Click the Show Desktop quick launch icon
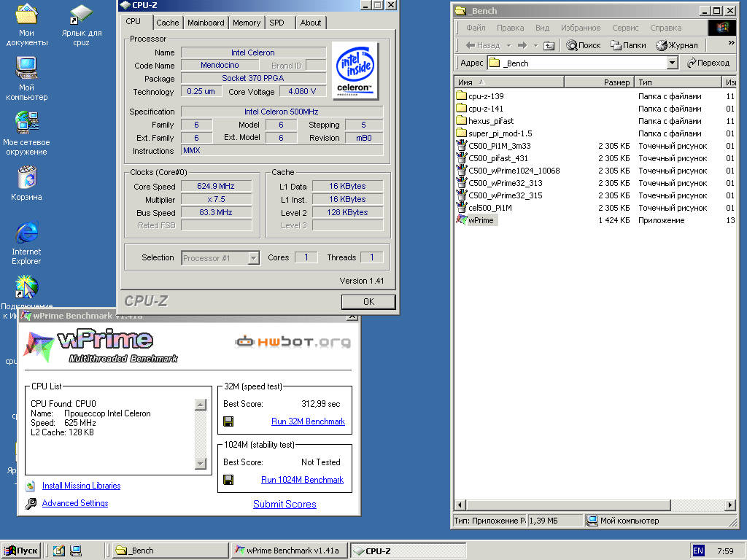The image size is (747, 560). (58, 551)
